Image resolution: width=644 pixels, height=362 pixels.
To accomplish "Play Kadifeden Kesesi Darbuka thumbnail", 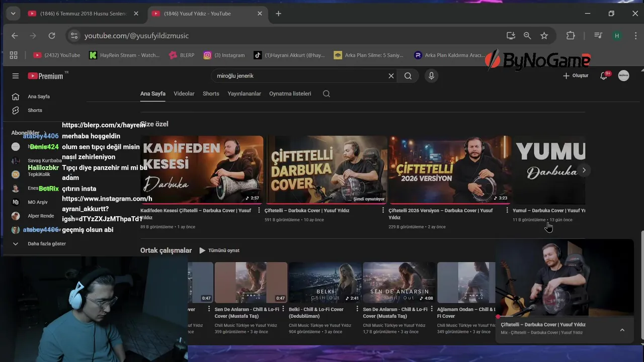I will (202, 169).
